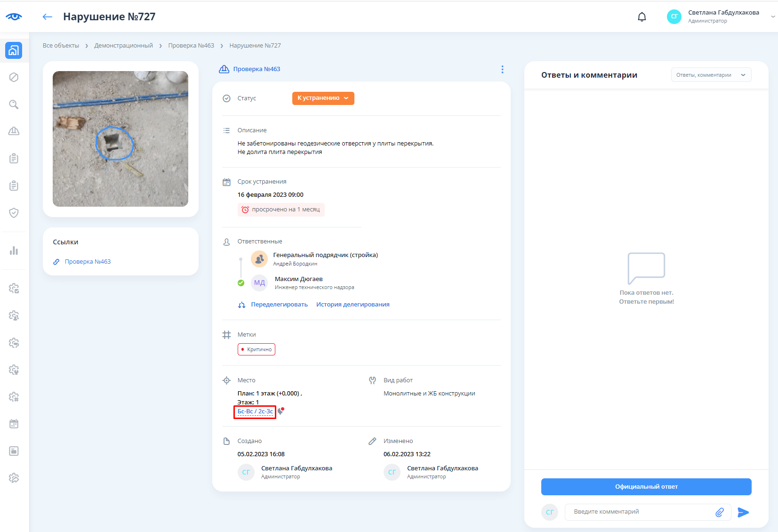Open the calendar icon in sidebar
This screenshot has height=532, width=778.
pos(14,424)
